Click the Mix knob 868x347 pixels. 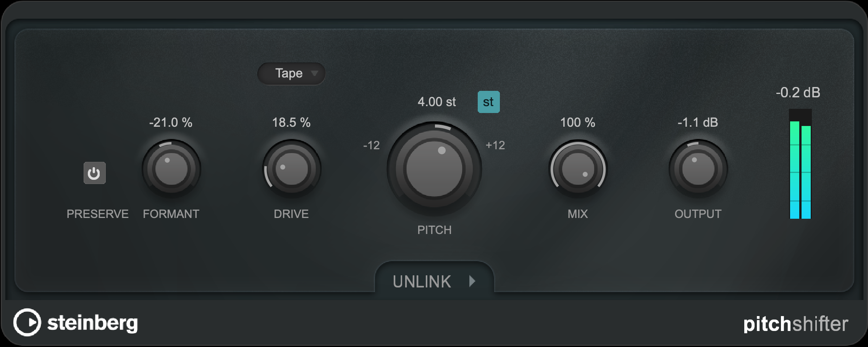click(x=578, y=169)
